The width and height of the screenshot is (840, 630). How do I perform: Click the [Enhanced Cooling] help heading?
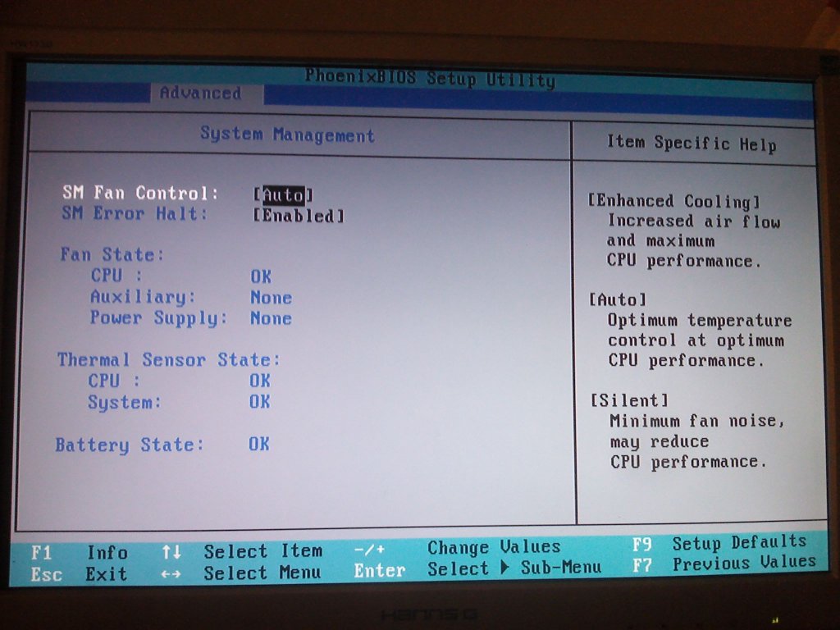point(674,202)
